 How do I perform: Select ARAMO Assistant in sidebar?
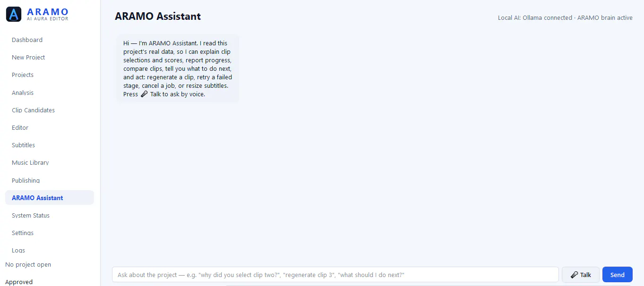tap(50, 198)
